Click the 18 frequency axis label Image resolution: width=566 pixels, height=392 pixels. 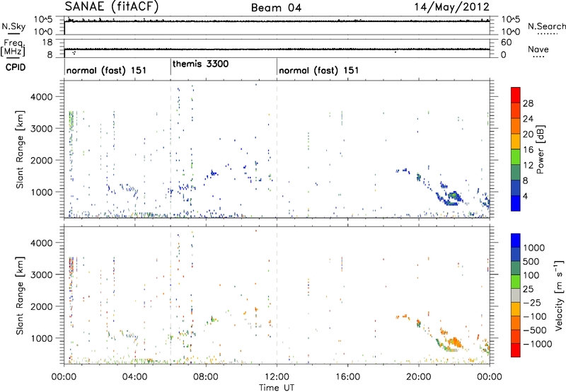click(x=47, y=42)
